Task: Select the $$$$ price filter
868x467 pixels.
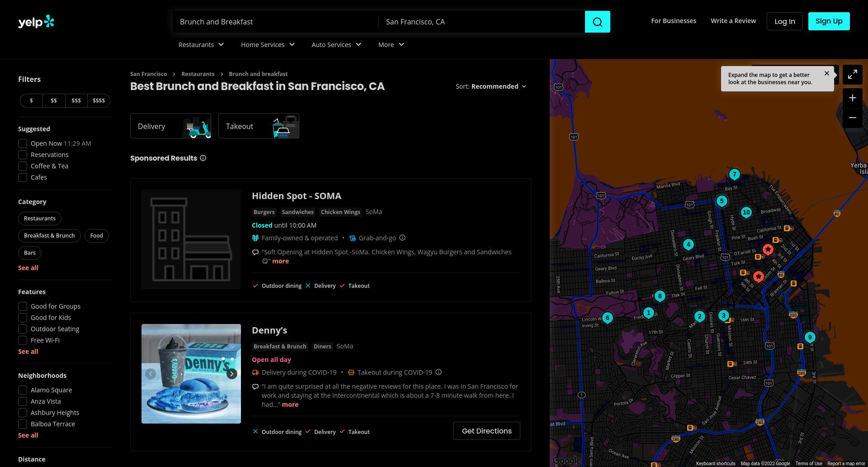Action: (x=99, y=100)
